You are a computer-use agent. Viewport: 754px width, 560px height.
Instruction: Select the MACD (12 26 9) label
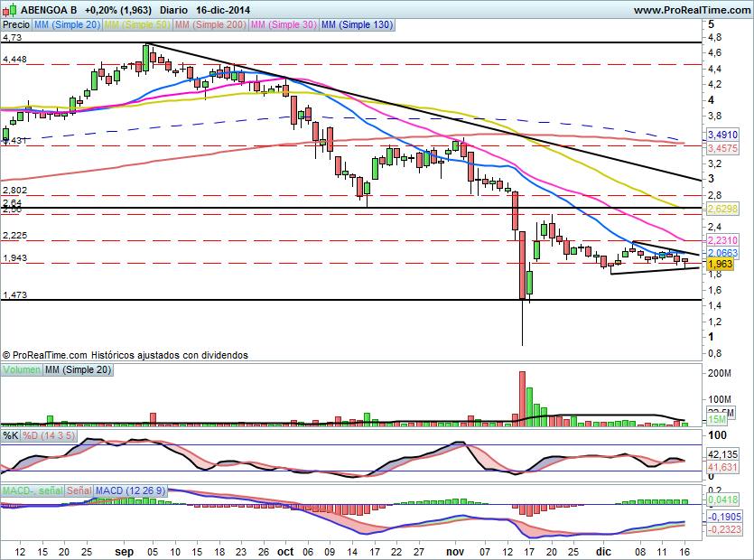tap(132, 490)
